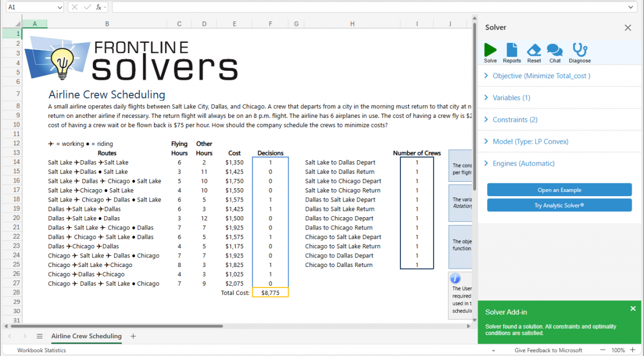Expand the Constraints (2) section

(x=515, y=120)
